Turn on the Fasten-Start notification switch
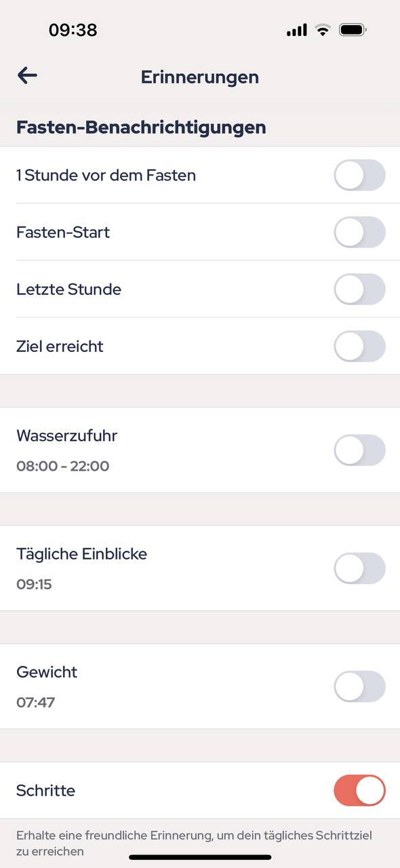 pyautogui.click(x=359, y=232)
